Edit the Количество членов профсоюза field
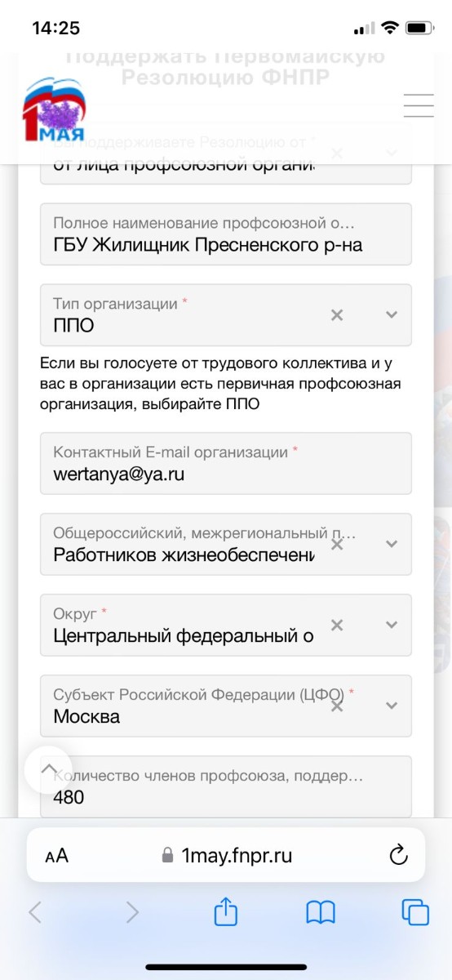Image resolution: width=452 pixels, height=980 pixels. click(226, 786)
